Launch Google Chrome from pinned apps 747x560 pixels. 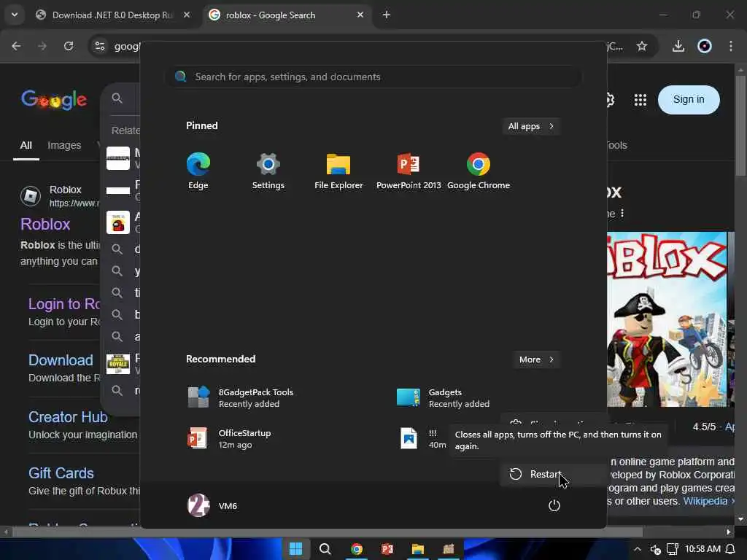click(x=479, y=171)
